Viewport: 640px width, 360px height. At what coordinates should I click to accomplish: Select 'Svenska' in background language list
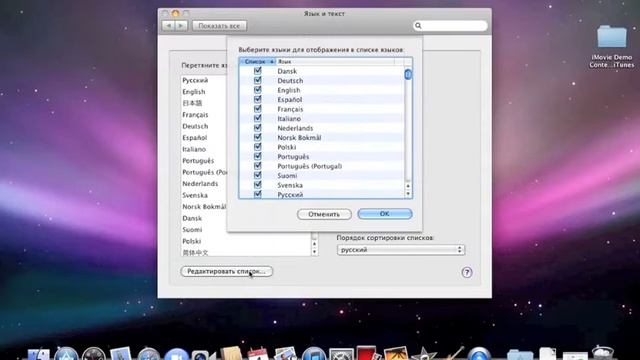coord(195,195)
